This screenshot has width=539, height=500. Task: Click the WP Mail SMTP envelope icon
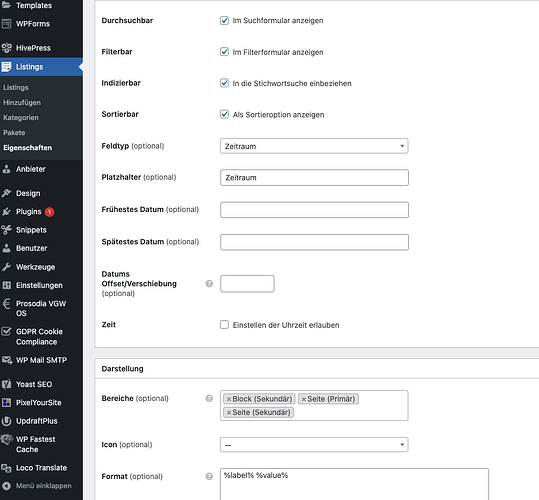pos(7,360)
